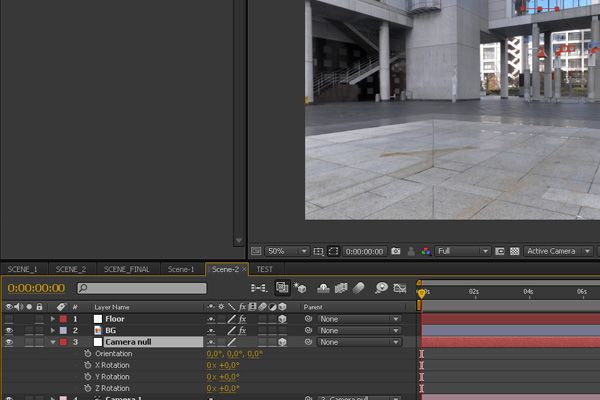Switch to the SCENE_FINAL tab
Screen dimensions: 600x400
coord(127,269)
